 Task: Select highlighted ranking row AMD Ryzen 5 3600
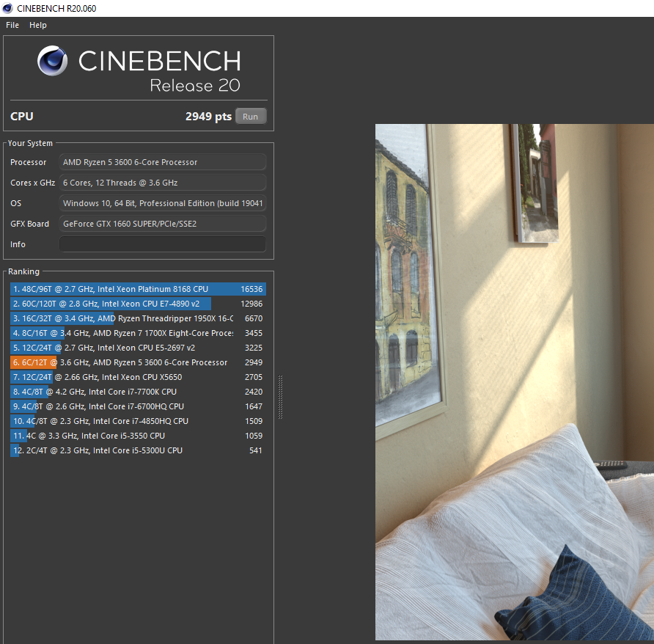[x=138, y=362]
